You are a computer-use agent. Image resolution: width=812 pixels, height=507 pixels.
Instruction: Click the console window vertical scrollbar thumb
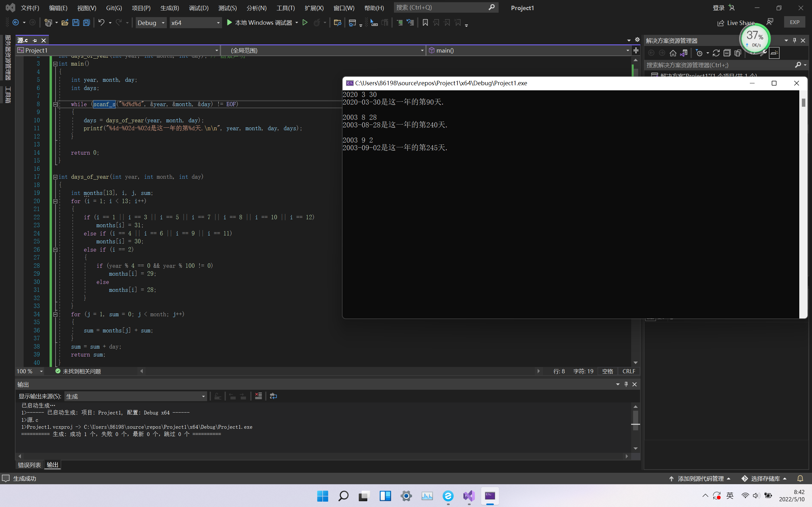click(x=803, y=103)
